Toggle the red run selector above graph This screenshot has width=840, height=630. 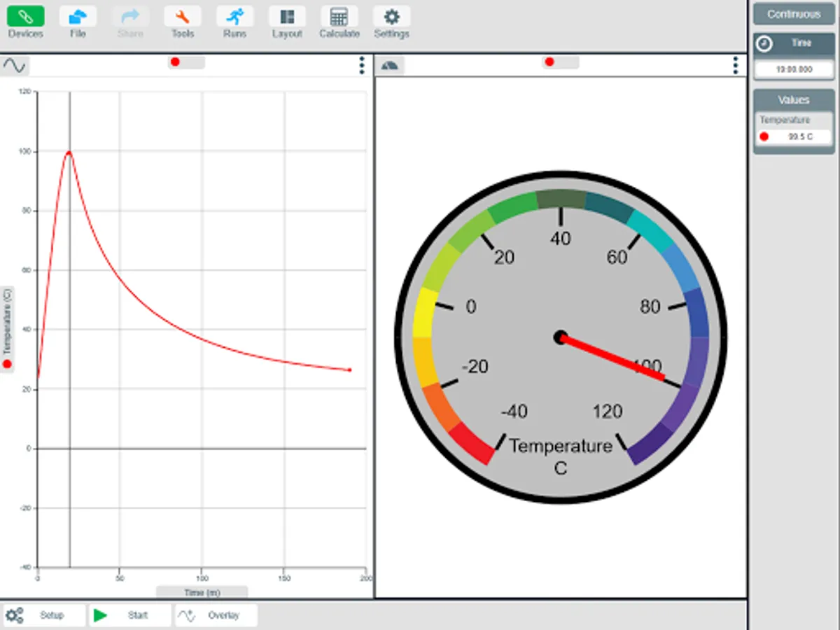coord(185,62)
